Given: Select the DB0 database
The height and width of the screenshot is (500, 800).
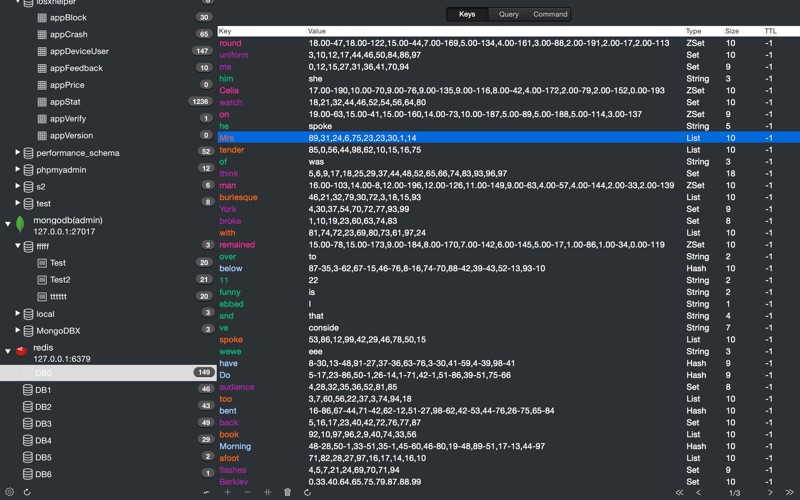Looking at the screenshot, I should (x=108, y=373).
